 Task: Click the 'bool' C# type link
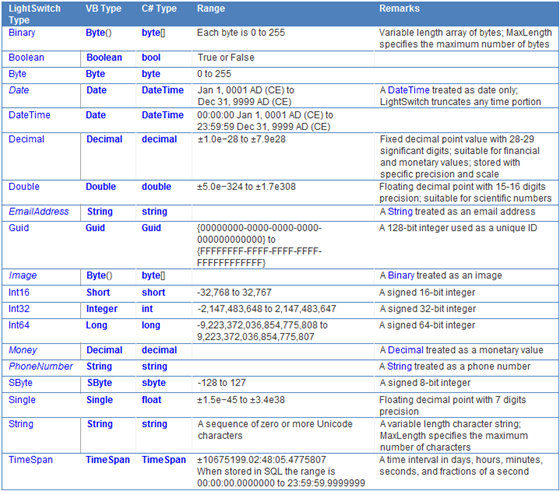coord(151,57)
